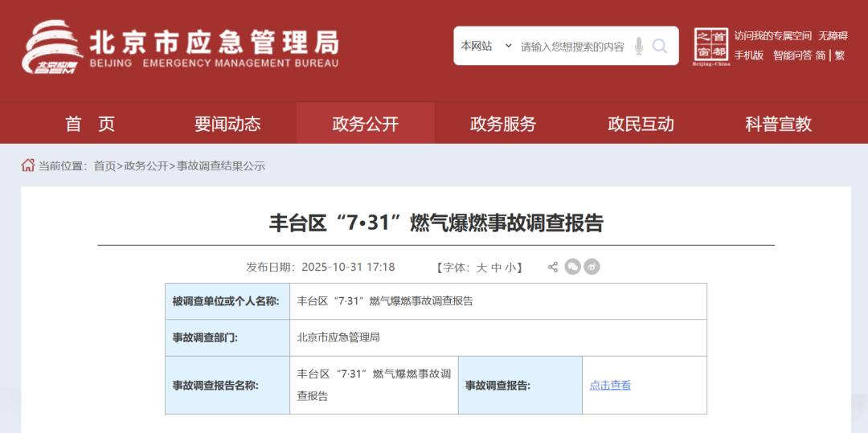Click the home icon beside 当前位置
The image size is (868, 433).
pos(27,165)
